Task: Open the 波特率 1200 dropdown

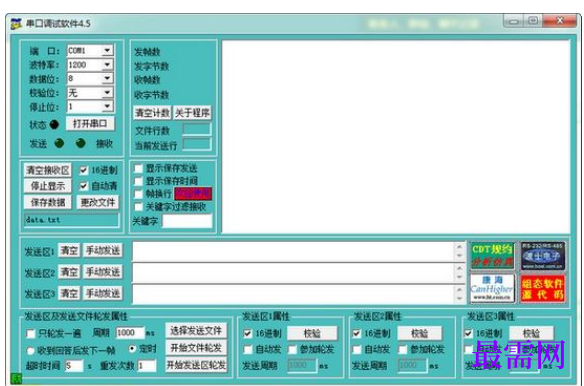Action: (x=107, y=64)
